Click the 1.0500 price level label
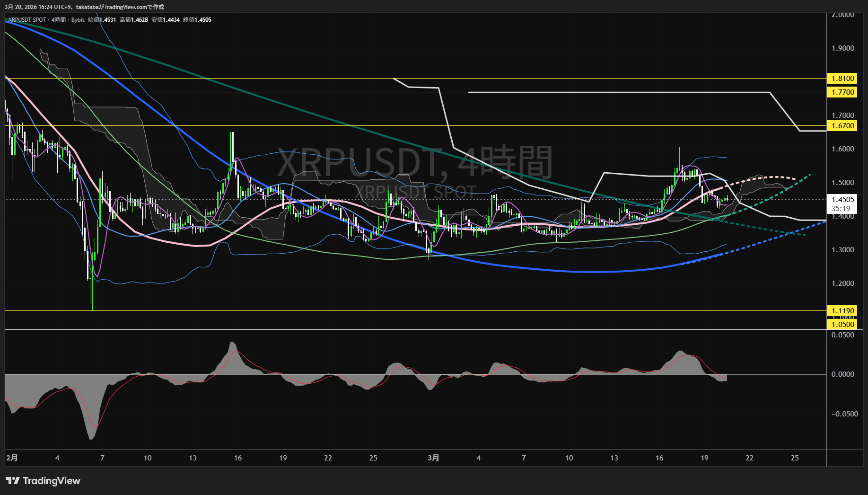 point(842,324)
